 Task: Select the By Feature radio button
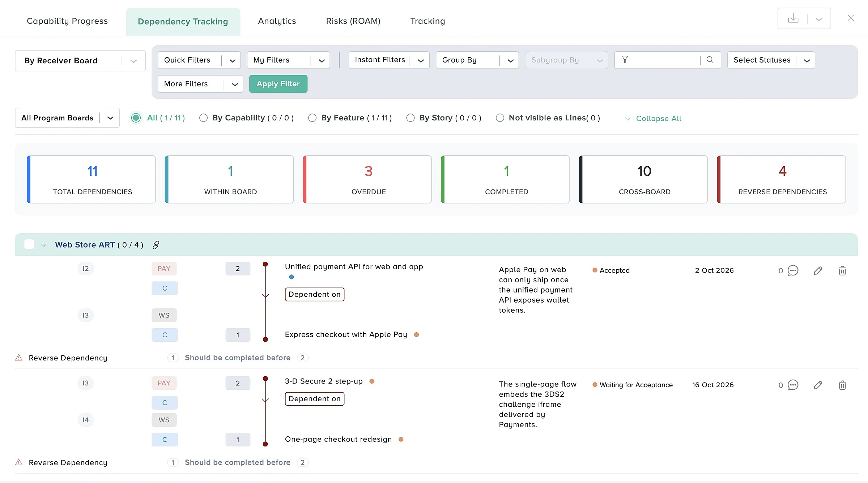pyautogui.click(x=312, y=118)
